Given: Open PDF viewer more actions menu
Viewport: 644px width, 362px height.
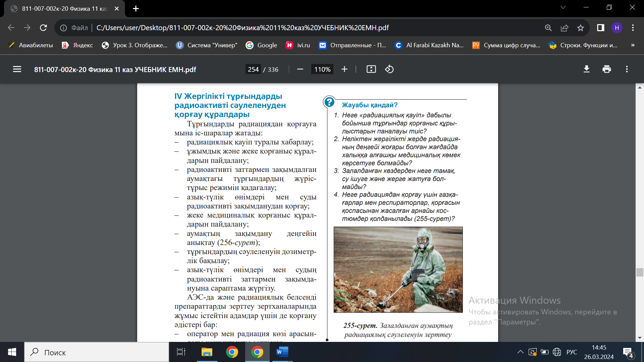Looking at the screenshot, I should [627, 69].
